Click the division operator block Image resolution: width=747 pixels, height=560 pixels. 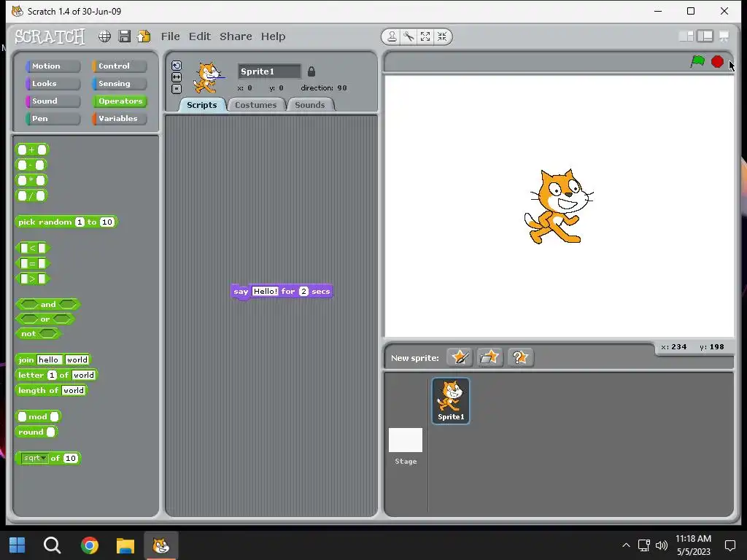tap(31, 195)
